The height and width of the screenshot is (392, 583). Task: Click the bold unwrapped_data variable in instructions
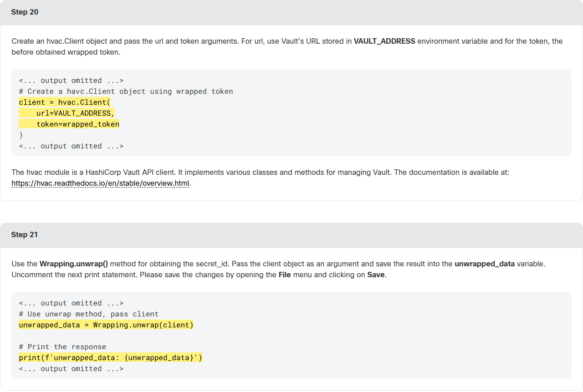[485, 264]
